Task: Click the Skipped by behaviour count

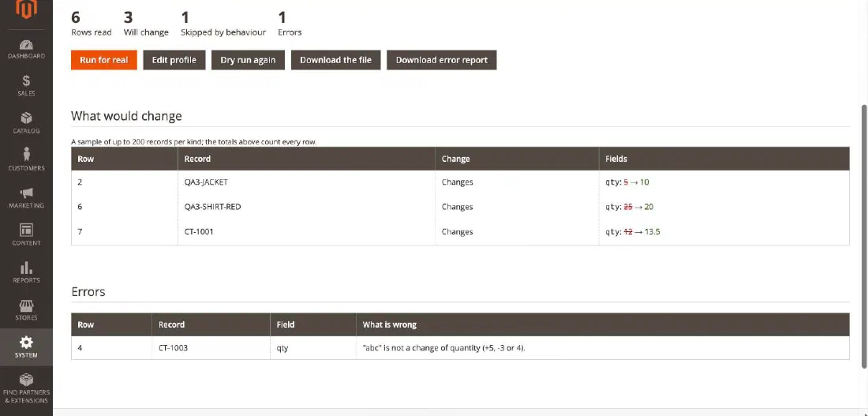Action: tap(185, 17)
